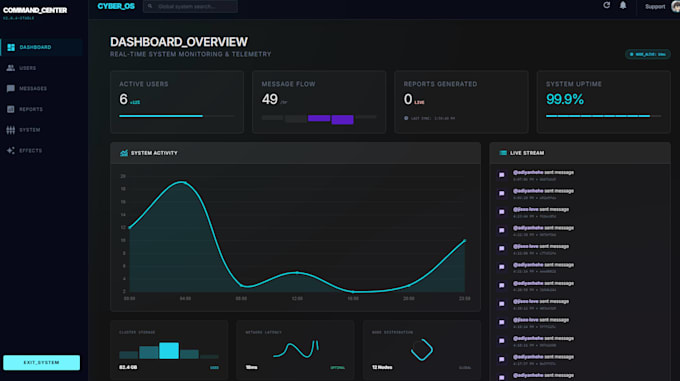Open Effects using the sparkle icon
This screenshot has width=680, height=381.
pos(11,150)
